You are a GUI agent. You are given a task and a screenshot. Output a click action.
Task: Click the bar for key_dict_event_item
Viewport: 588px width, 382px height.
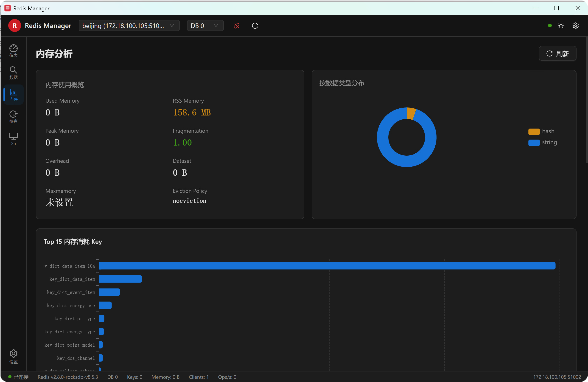point(109,292)
